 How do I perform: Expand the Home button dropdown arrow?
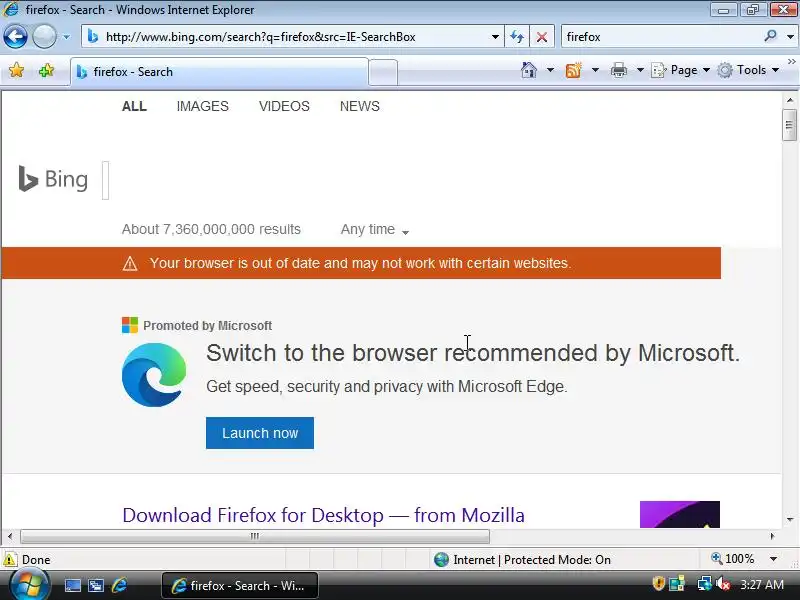coord(550,70)
